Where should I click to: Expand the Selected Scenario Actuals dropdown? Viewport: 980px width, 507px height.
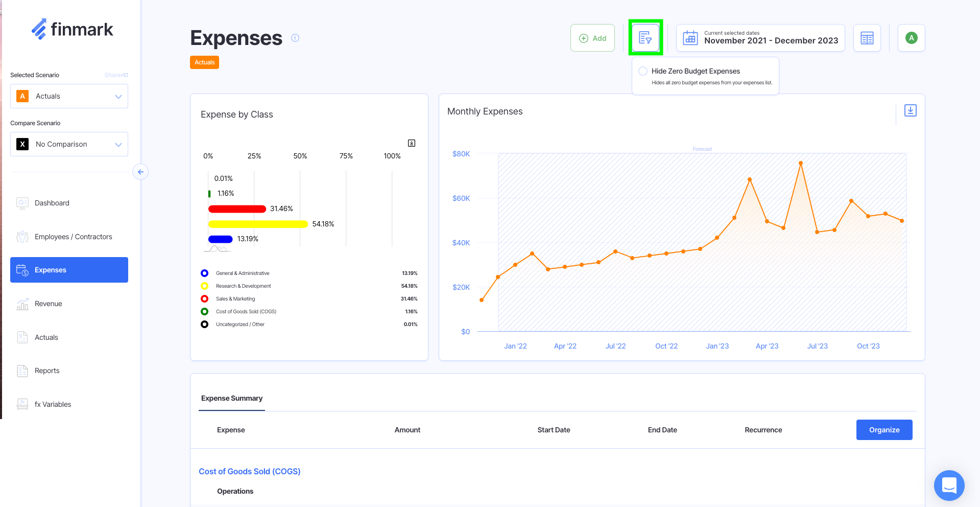69,96
